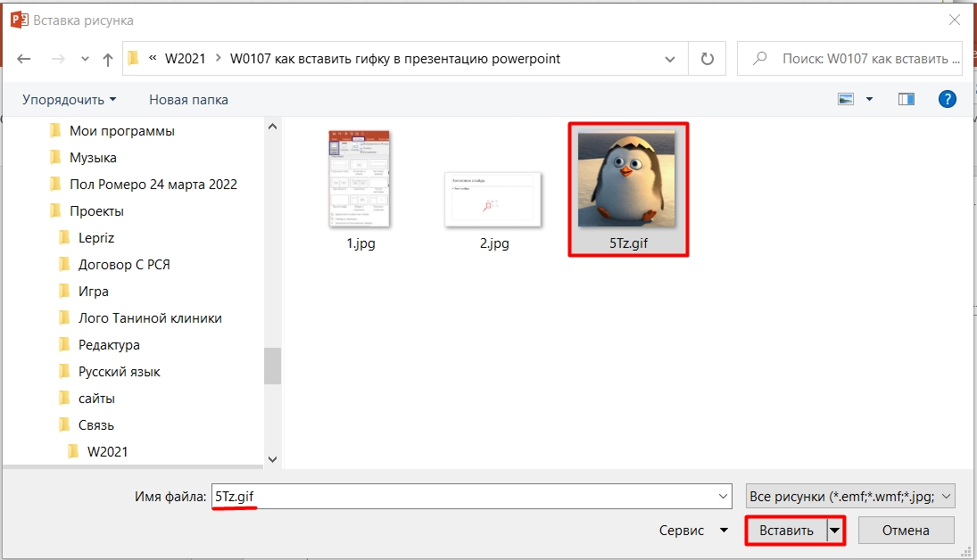Select the 2.jpg thumbnail

point(493,200)
